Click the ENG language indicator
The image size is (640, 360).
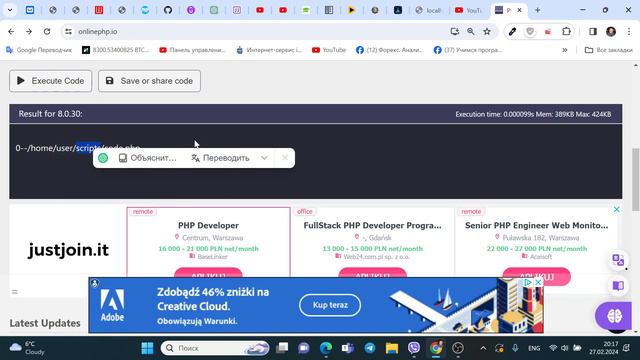click(x=534, y=348)
